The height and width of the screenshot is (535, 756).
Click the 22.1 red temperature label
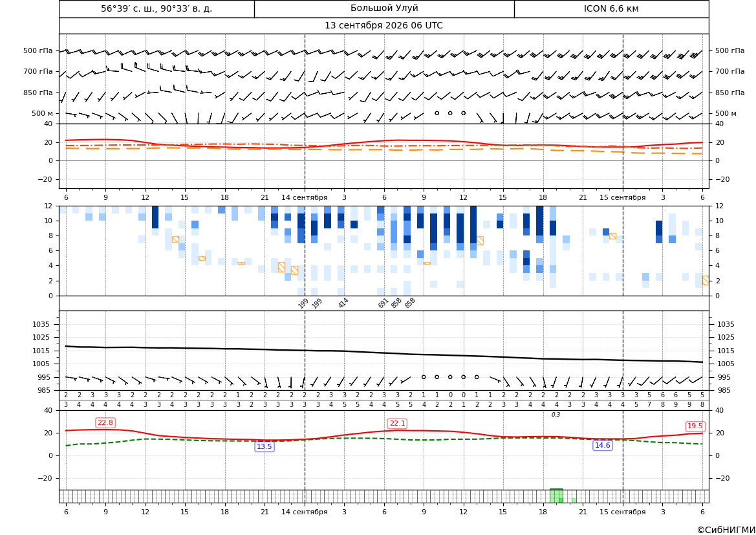point(397,424)
